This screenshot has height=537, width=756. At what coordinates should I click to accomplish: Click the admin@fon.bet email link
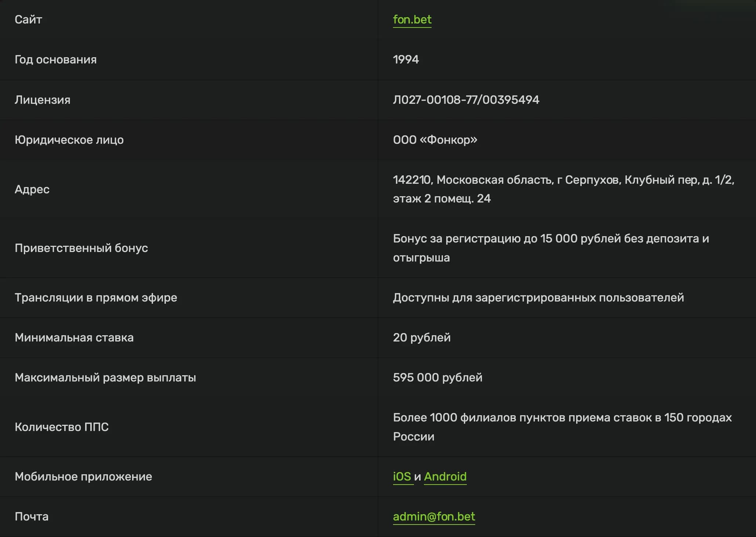[434, 516]
